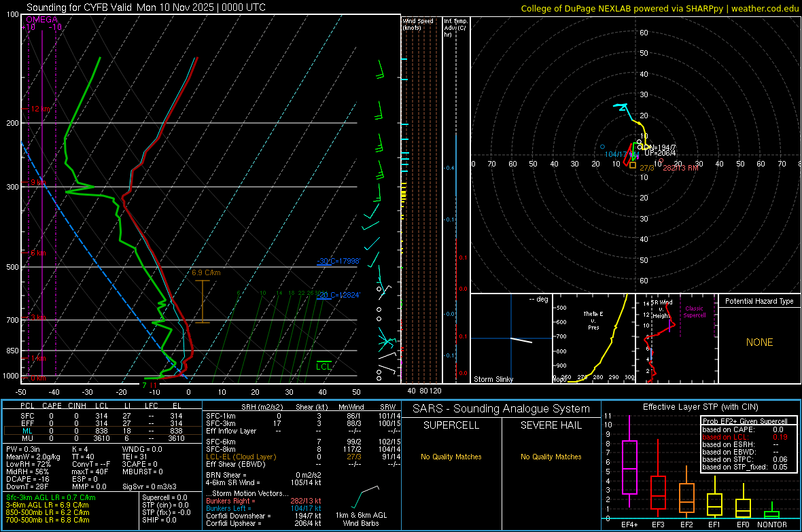Viewport: 802px width, 532px height.
Task: Click the -20 C=12824' level label
Action: [338, 295]
